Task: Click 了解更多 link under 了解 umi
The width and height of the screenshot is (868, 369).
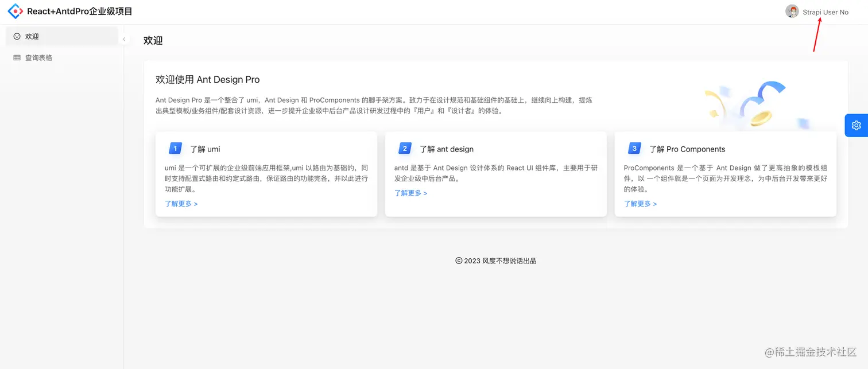Action: tap(181, 204)
